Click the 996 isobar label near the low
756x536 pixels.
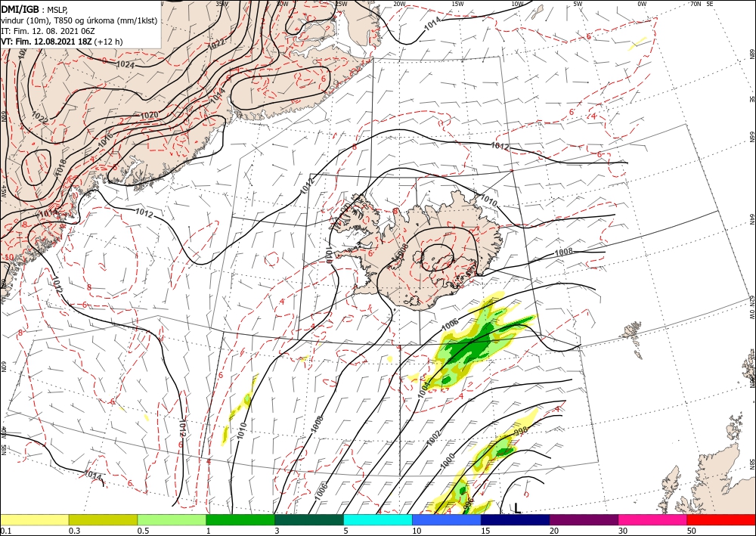coord(468,504)
